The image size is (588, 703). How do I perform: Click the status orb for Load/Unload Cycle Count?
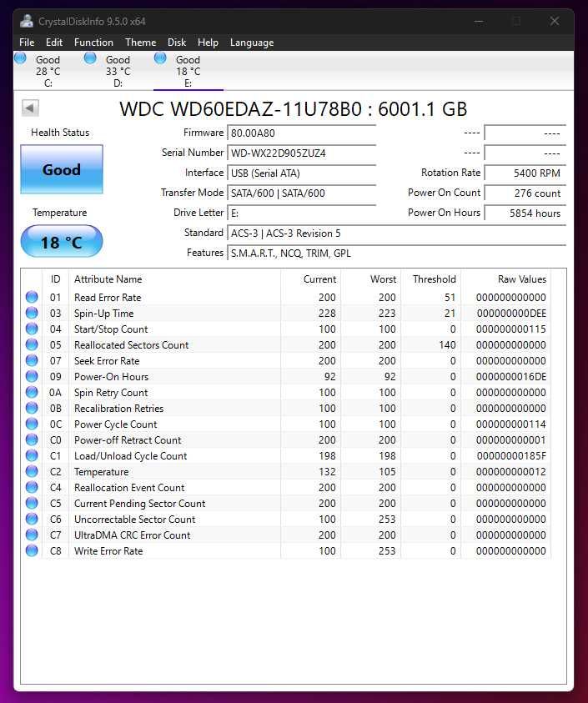click(x=32, y=455)
